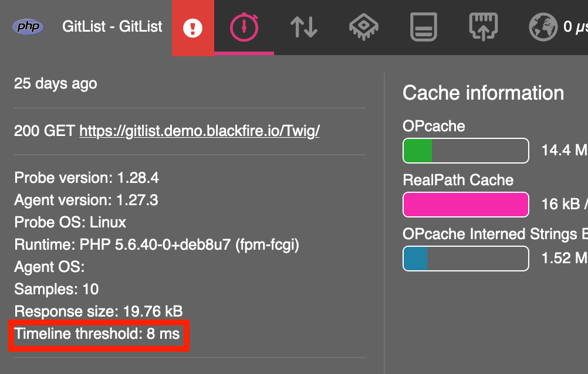
Task: Open the red exclamation warning tab
Action: pos(192,28)
